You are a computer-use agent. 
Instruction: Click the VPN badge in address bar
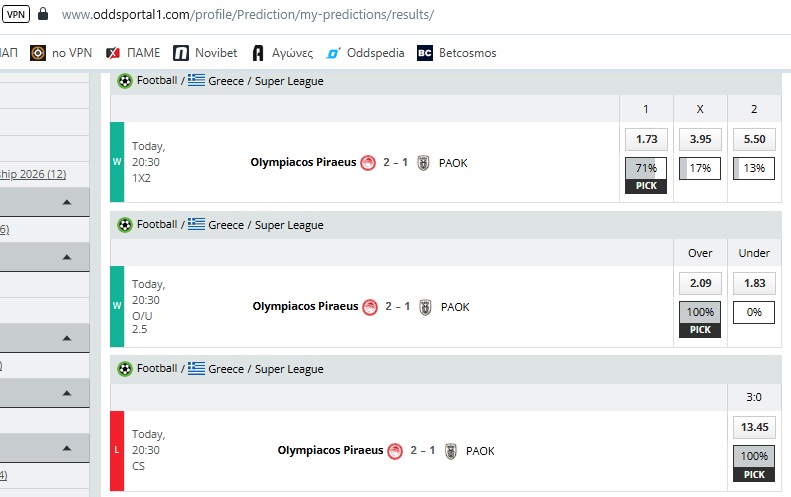click(x=16, y=15)
